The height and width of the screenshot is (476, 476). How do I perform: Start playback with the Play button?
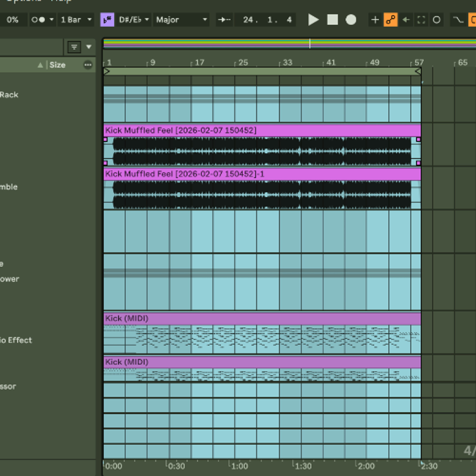(x=313, y=20)
